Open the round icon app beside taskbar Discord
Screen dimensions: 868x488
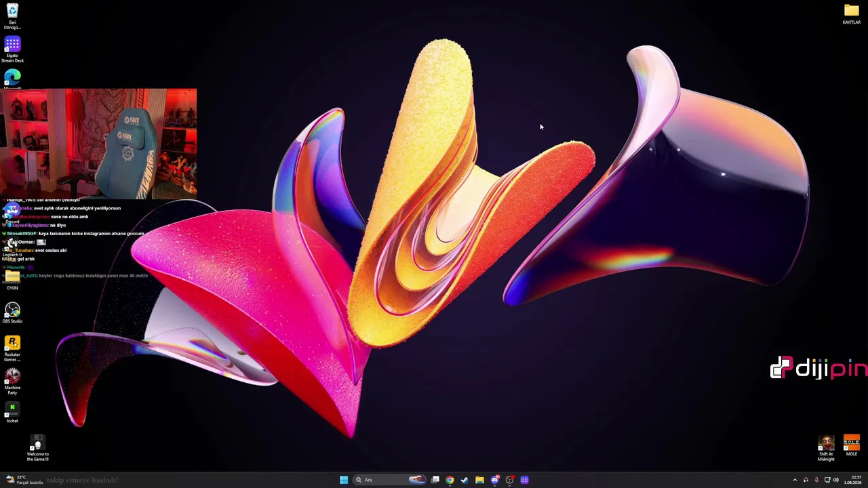pyautogui.click(x=510, y=480)
